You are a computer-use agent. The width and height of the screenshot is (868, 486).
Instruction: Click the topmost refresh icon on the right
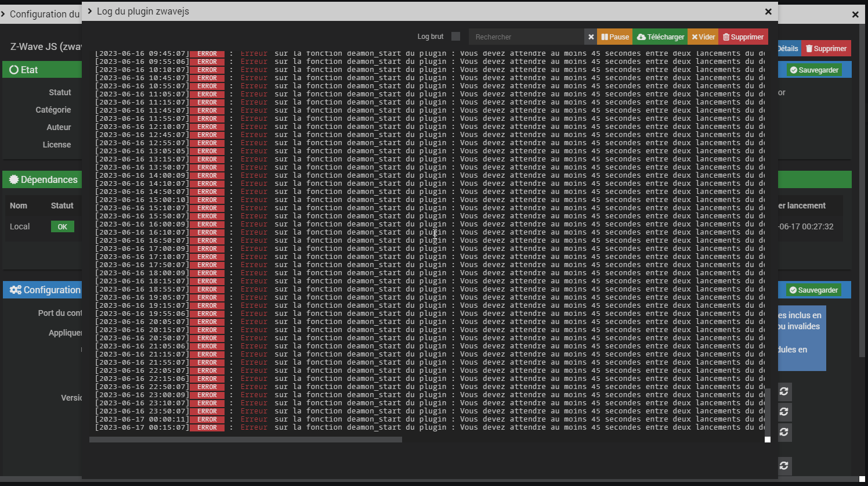[x=784, y=391]
